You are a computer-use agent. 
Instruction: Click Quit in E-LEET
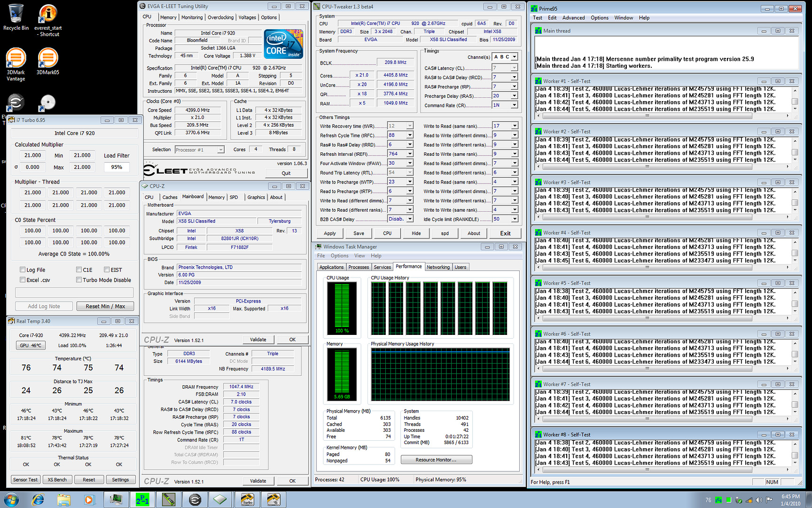(286, 173)
